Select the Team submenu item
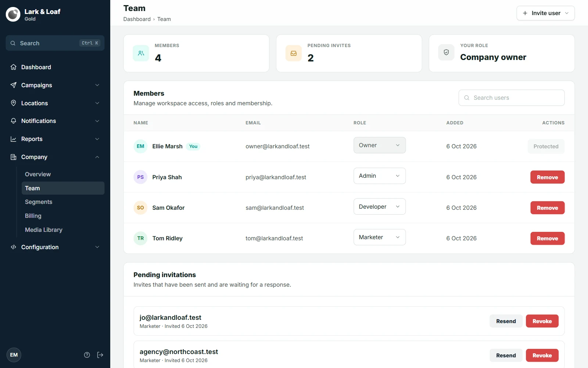Screen dimensions: 588x368 [63, 188]
